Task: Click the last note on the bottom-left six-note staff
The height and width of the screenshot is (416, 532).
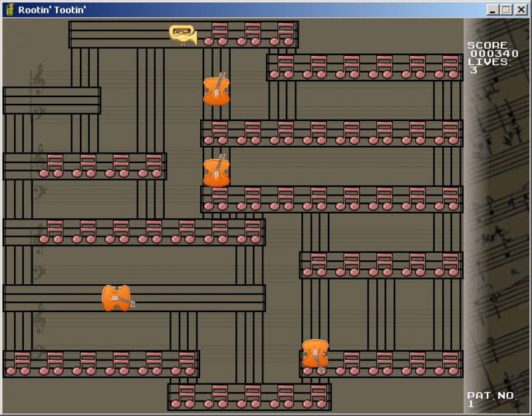Action: pyautogui.click(x=183, y=363)
